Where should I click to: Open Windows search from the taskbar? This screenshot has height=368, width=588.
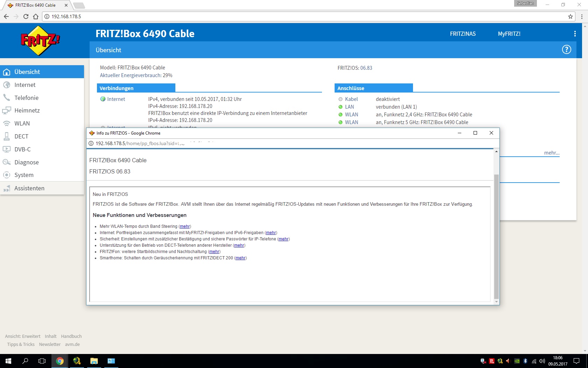click(25, 361)
